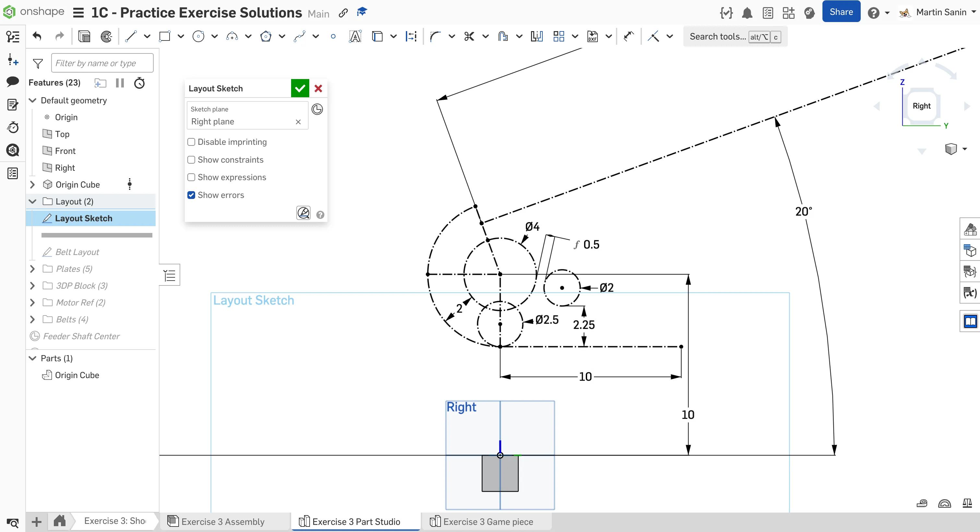Expand the Origin Cube feature

tap(32, 185)
